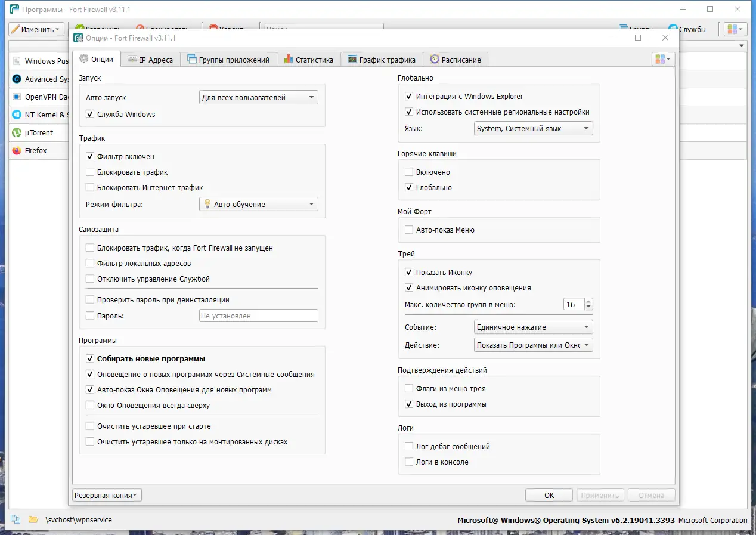The height and width of the screenshot is (535, 756).
Task: Open the color-grid menu in the Options dialog
Action: (x=663, y=59)
